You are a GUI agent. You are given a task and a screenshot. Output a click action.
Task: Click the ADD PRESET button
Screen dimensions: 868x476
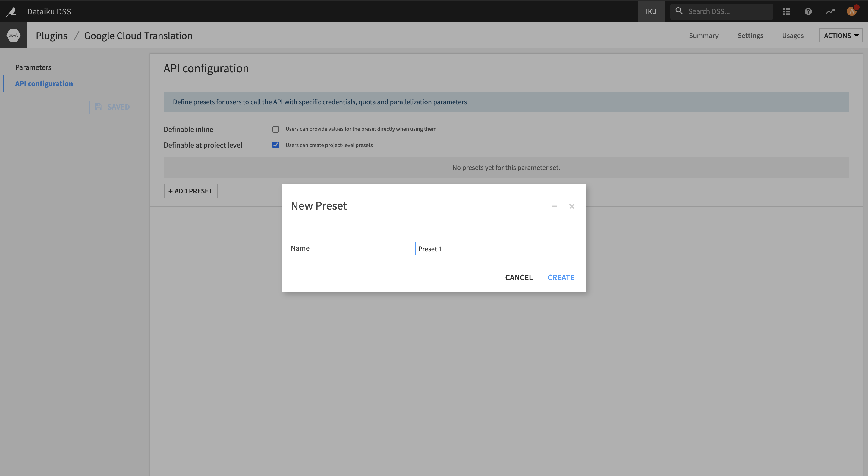pos(190,191)
